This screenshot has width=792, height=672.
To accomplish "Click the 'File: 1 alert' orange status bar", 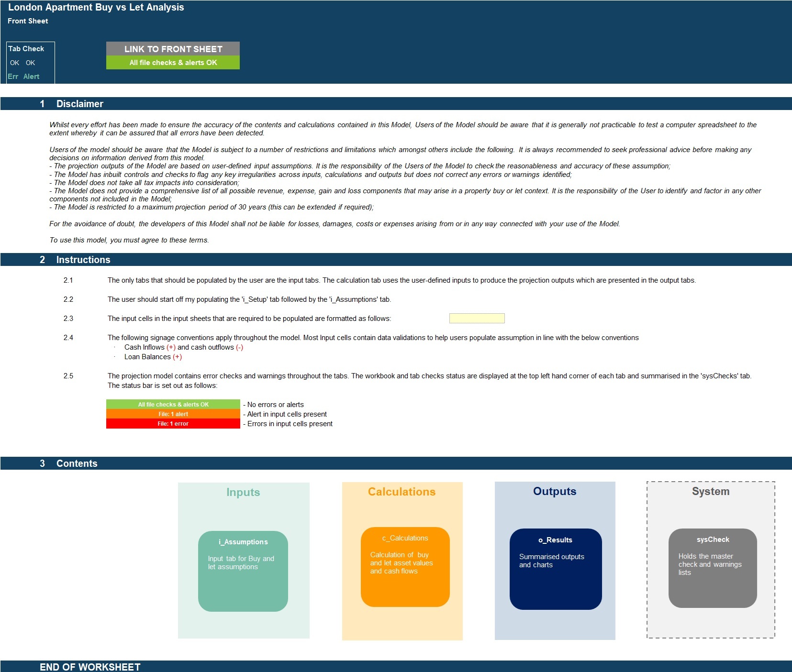I will tap(173, 414).
